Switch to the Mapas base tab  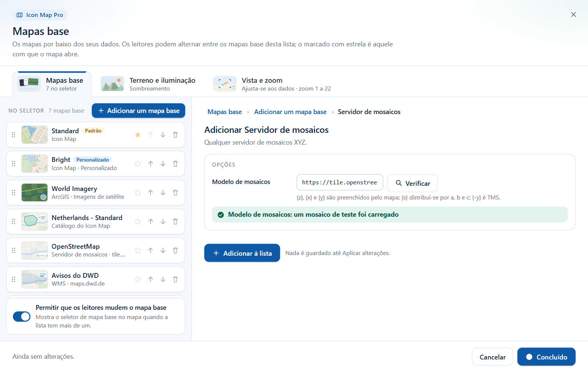click(52, 84)
